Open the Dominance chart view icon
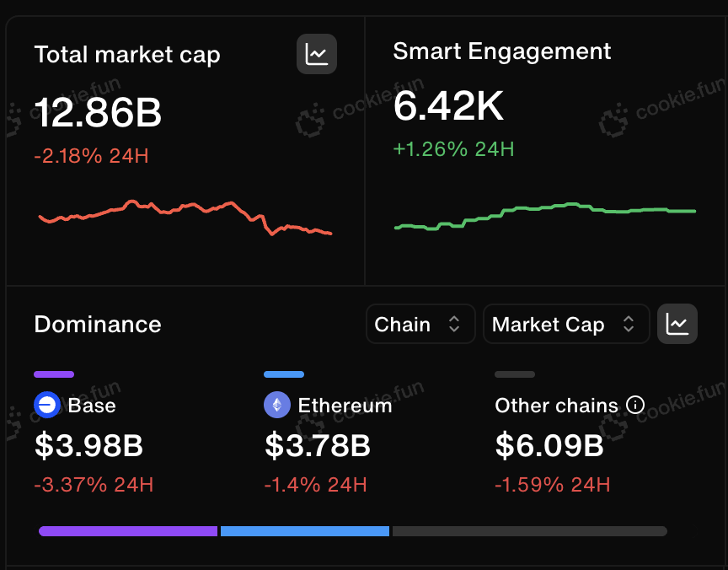 tap(677, 324)
